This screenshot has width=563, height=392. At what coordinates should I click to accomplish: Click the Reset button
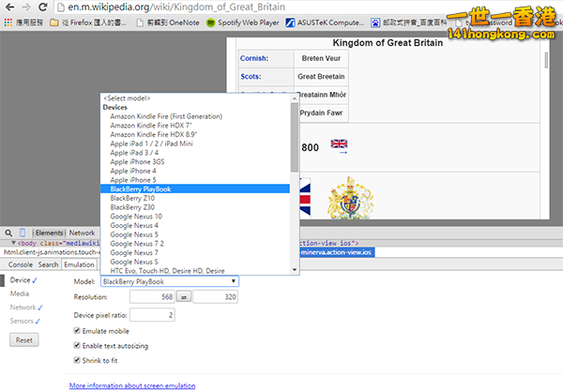coord(24,339)
